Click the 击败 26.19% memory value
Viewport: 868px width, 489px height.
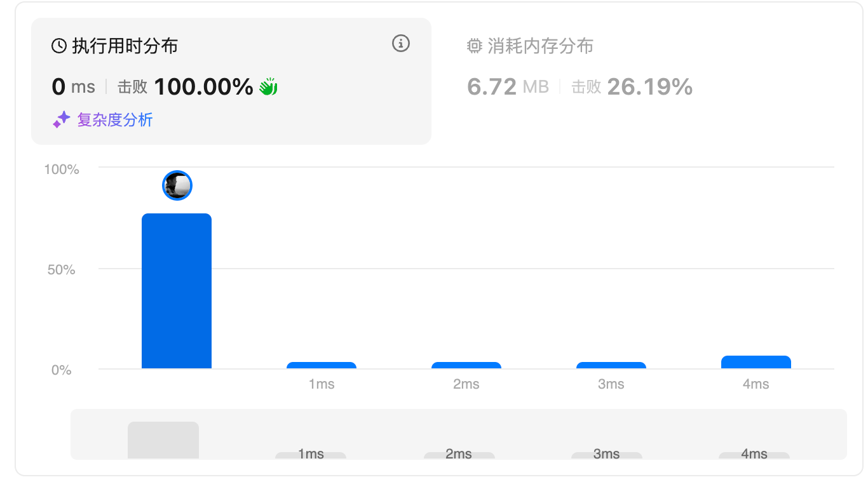click(632, 87)
